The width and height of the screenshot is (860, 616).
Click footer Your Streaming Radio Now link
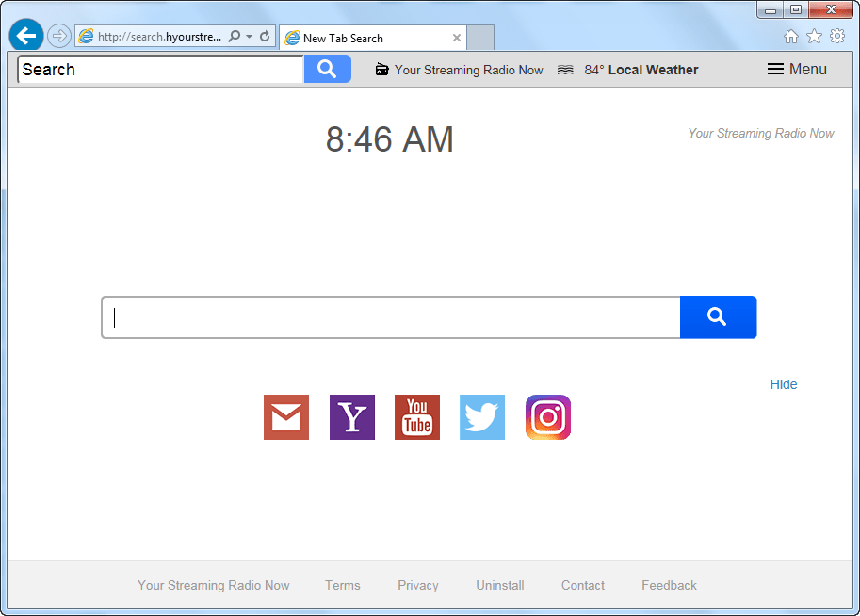(x=214, y=585)
